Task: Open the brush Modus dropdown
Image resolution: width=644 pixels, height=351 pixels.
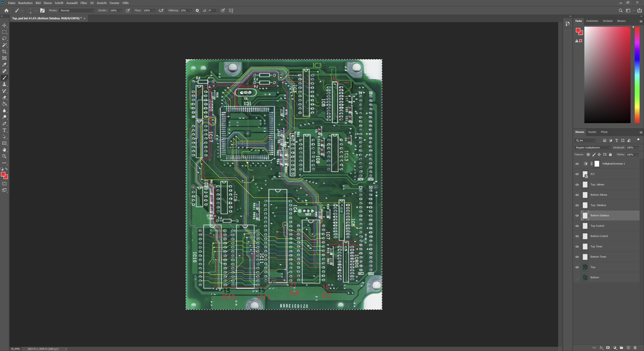Action: coord(77,10)
